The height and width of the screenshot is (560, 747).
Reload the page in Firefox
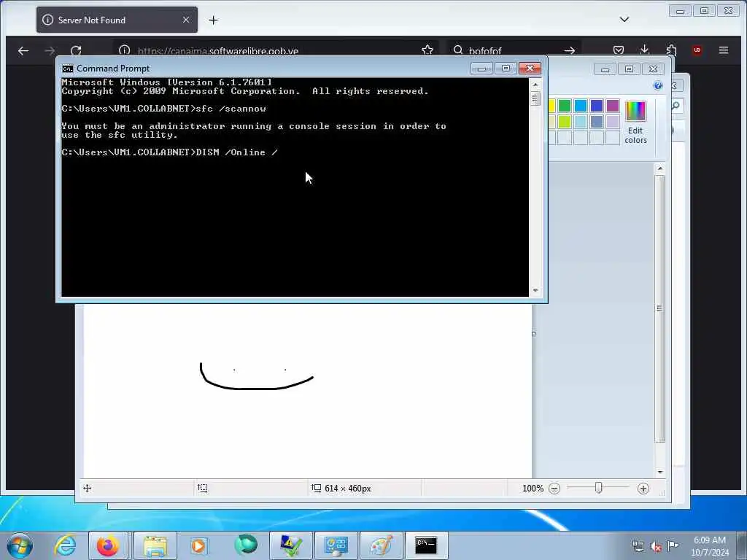pyautogui.click(x=76, y=50)
